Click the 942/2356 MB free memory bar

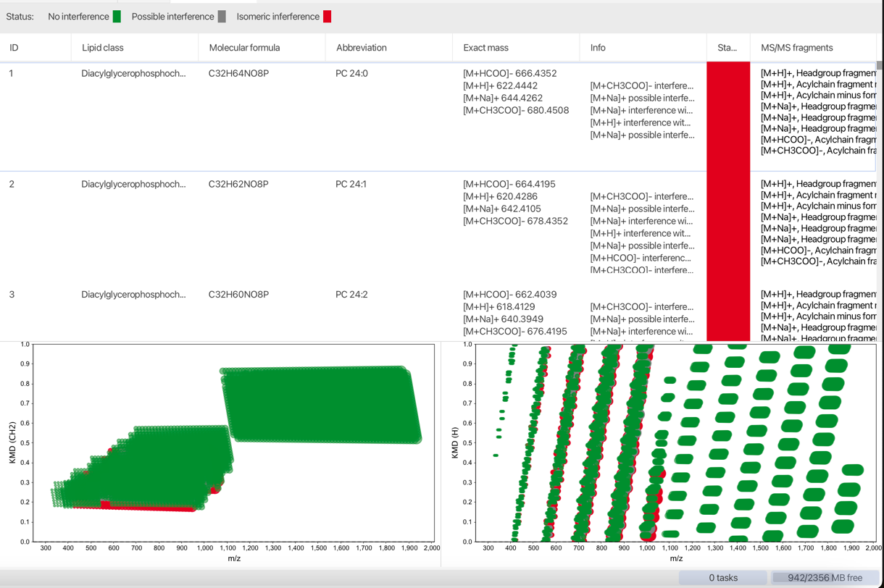[825, 577]
